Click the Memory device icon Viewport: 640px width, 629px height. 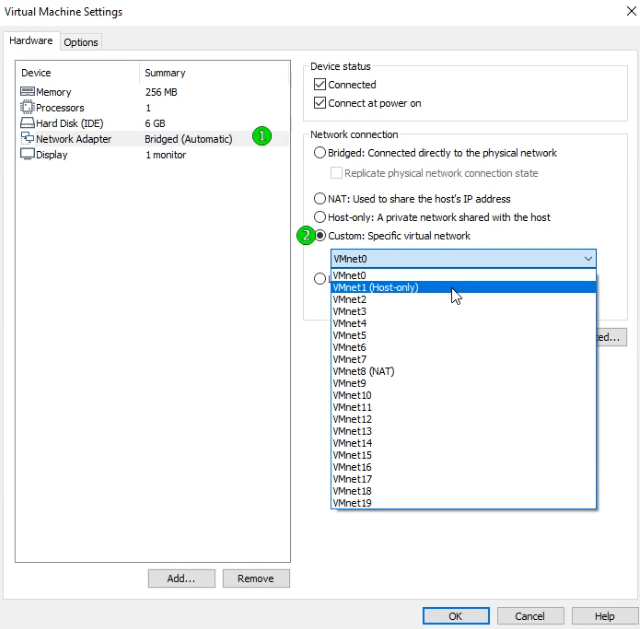click(27, 92)
